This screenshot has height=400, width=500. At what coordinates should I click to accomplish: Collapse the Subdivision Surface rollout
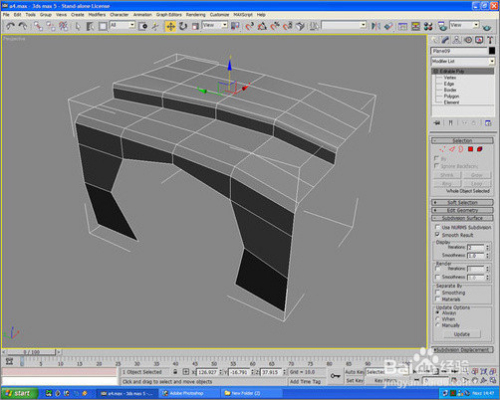462,218
